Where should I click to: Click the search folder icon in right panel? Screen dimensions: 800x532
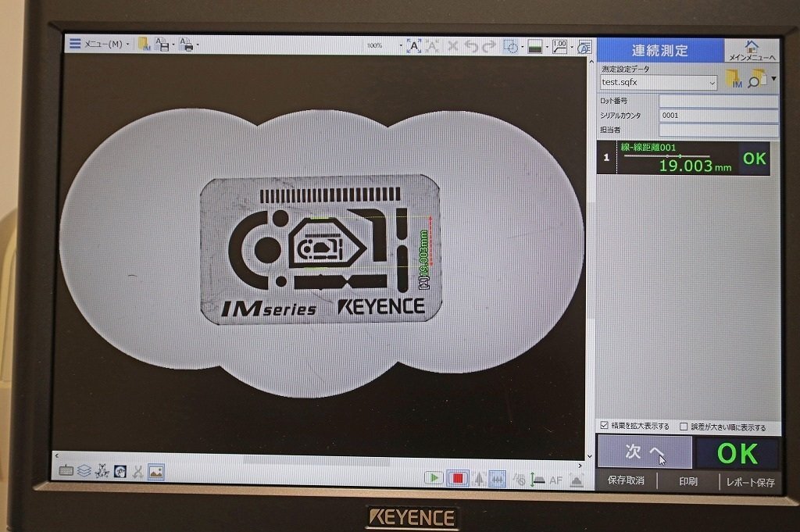point(758,79)
